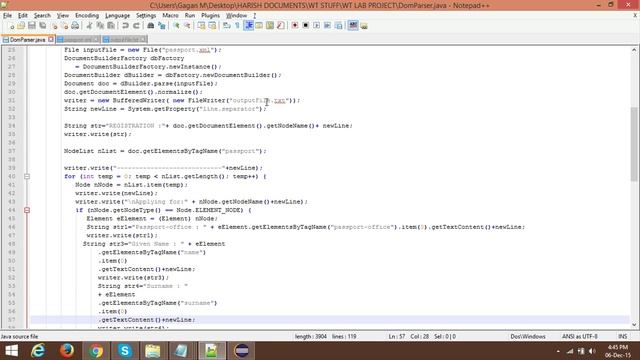Image resolution: width=640 pixels, height=360 pixels.
Task: Open the Search menu
Action: [x=42, y=16]
